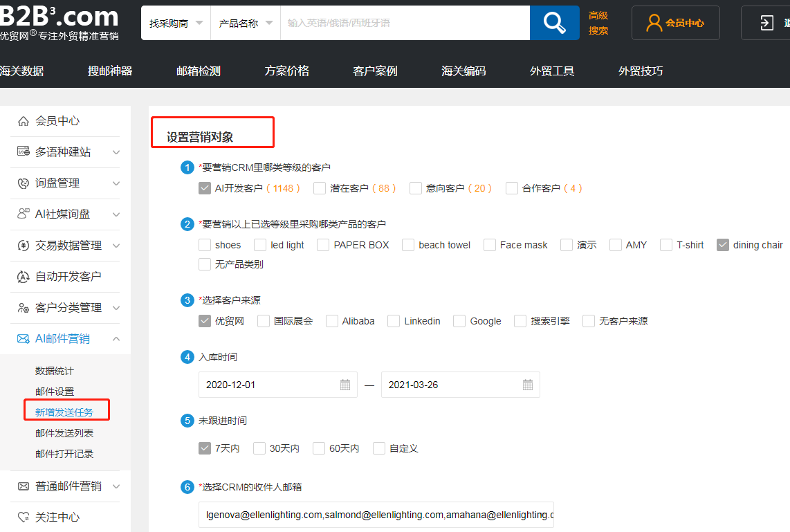Open 邮件设置 submenu link

coord(55,392)
